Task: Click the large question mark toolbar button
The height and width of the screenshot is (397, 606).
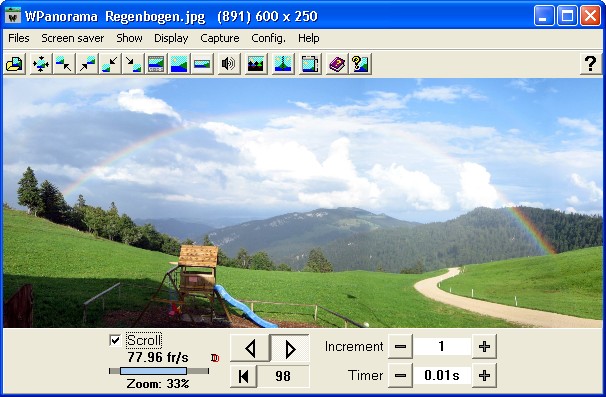Action: click(x=590, y=64)
